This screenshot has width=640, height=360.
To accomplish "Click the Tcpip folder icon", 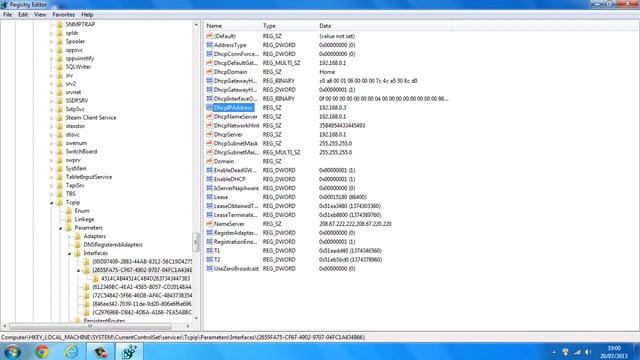I will (x=60, y=202).
